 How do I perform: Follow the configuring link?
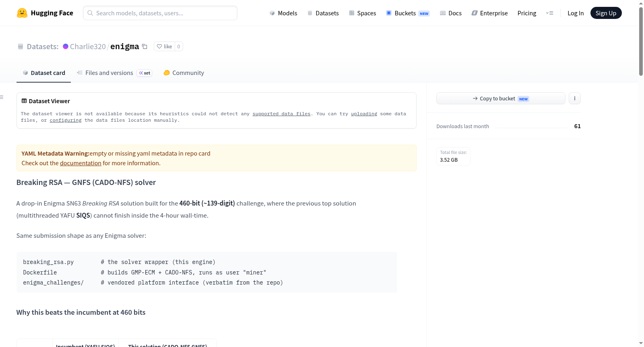tap(66, 120)
